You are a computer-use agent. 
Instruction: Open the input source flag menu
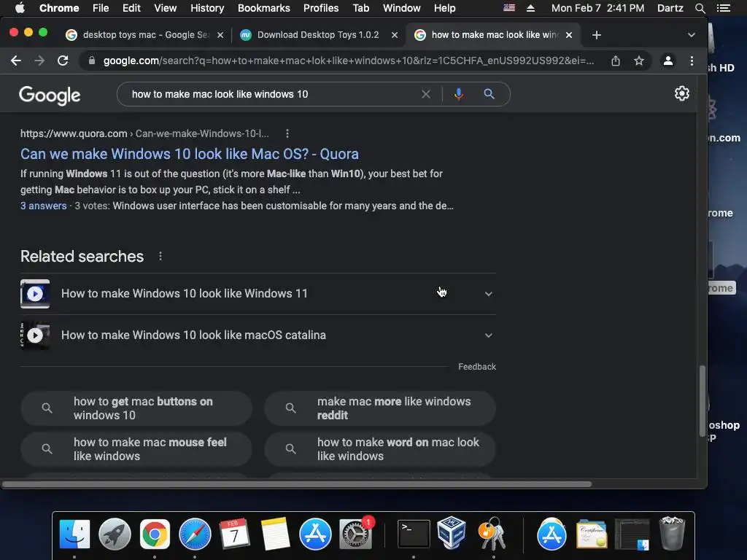tap(509, 8)
